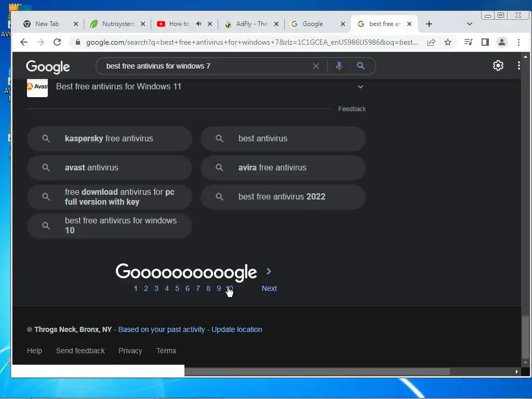Go to results page 8
Image resolution: width=532 pixels, height=399 pixels.
208,288
